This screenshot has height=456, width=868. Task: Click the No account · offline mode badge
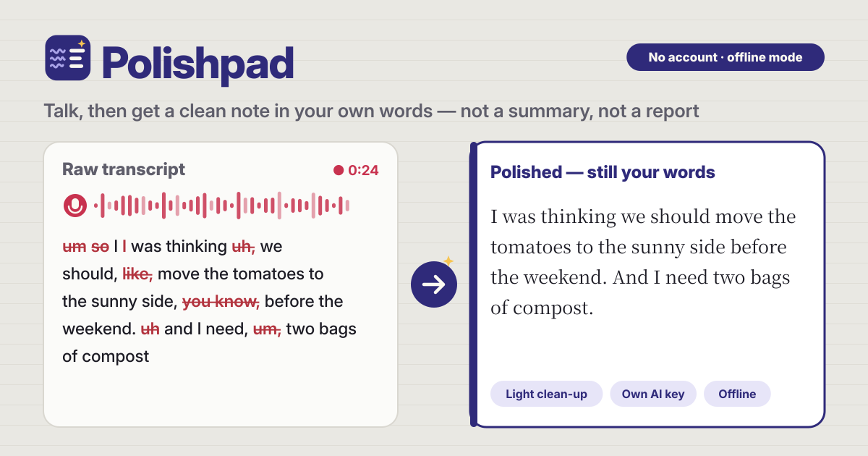click(726, 57)
